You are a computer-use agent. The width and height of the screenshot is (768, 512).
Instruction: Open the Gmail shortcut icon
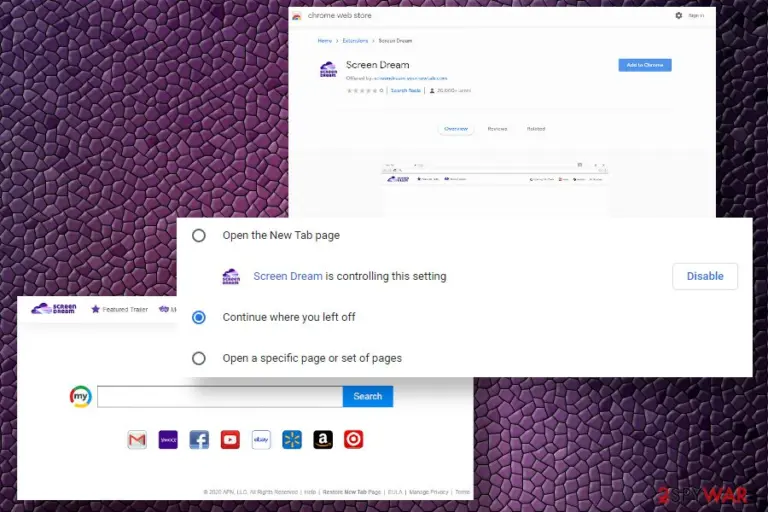click(x=137, y=439)
